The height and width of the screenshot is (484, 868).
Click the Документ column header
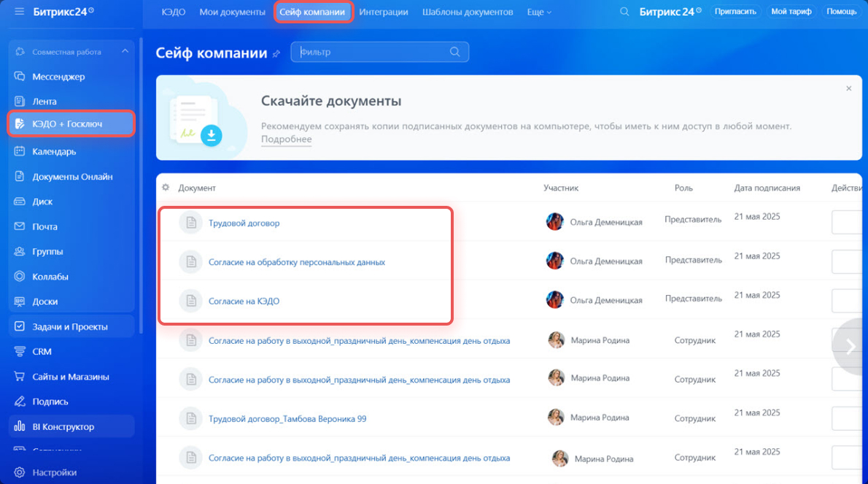pos(197,188)
